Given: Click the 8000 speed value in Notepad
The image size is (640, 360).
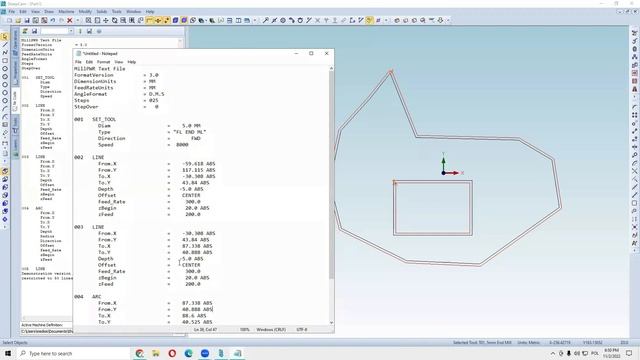Looking at the screenshot, I should click(x=182, y=145).
